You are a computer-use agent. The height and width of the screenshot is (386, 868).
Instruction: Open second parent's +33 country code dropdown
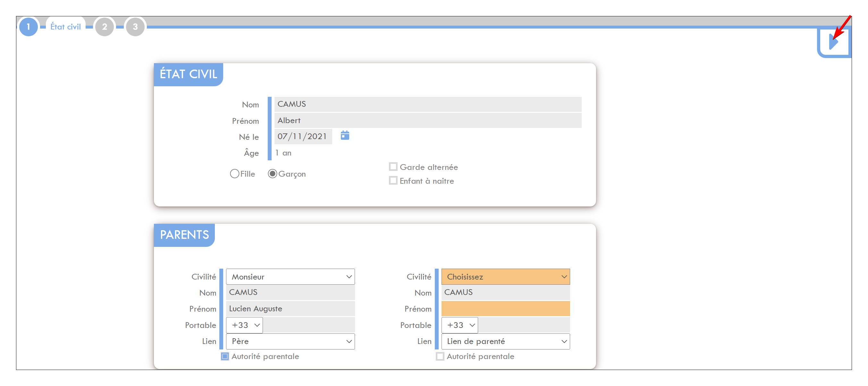pyautogui.click(x=459, y=325)
